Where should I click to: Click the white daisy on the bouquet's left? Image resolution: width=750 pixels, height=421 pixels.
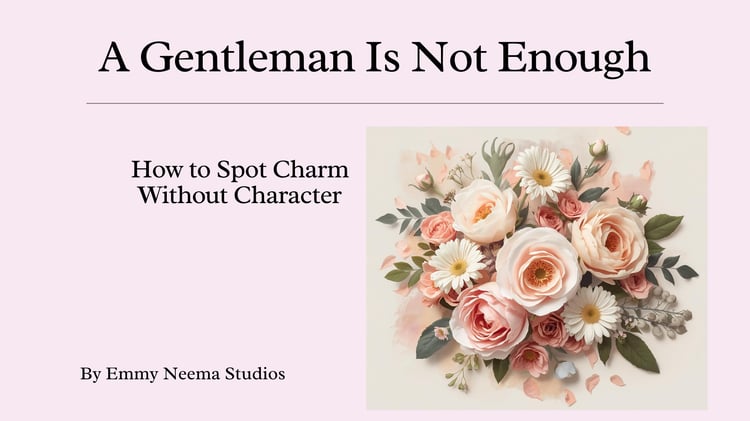456,265
